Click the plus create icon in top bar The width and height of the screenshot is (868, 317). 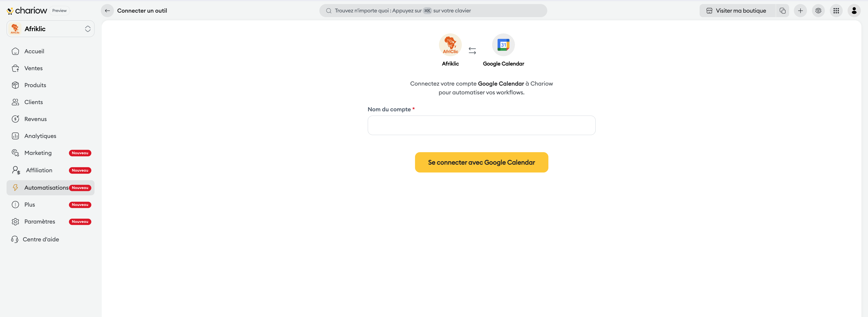pos(800,11)
